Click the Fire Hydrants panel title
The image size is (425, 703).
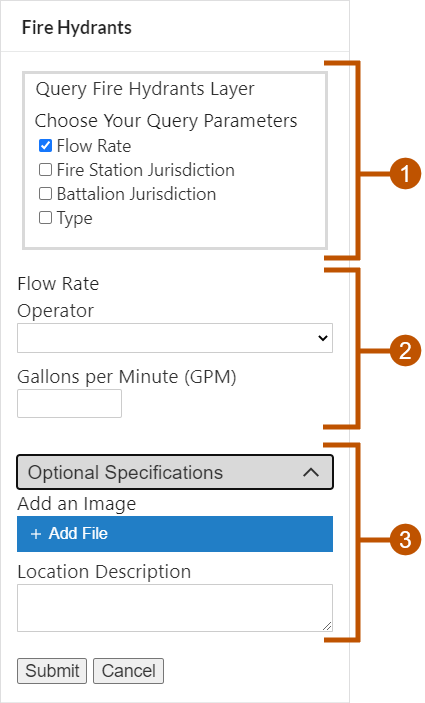77,28
